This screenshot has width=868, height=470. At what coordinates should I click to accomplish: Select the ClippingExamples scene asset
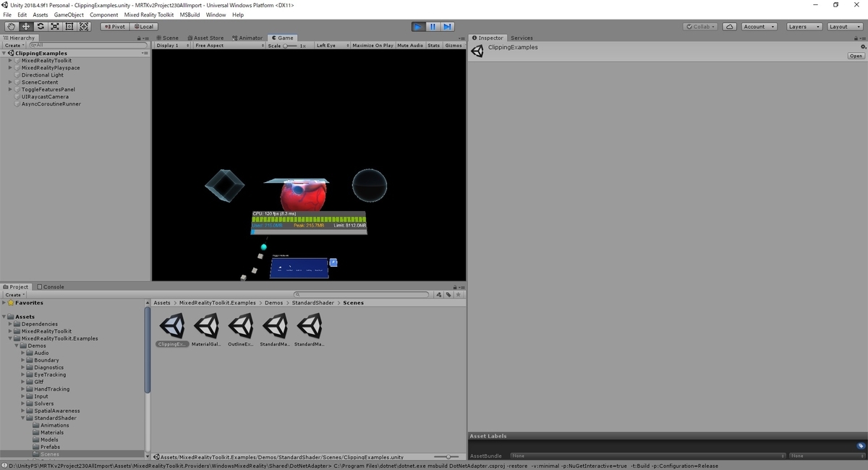(172, 330)
